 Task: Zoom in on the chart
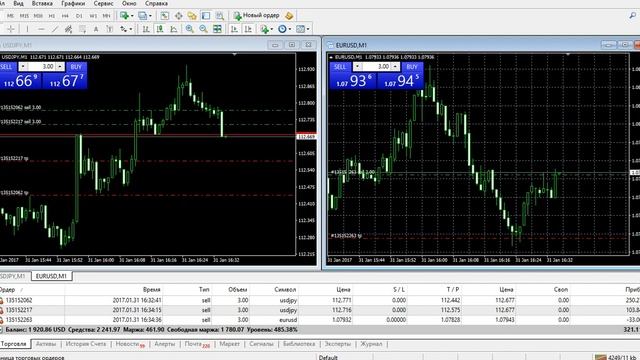tap(189, 29)
